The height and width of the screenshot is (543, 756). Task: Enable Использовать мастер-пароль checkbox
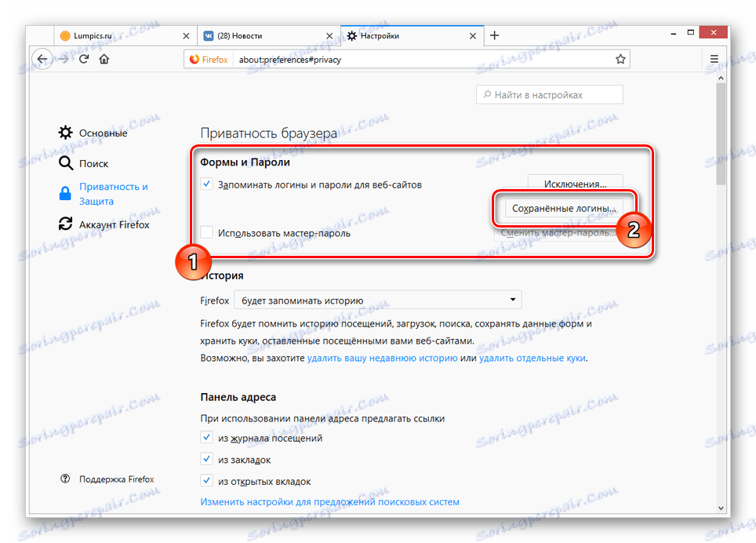pyautogui.click(x=207, y=232)
